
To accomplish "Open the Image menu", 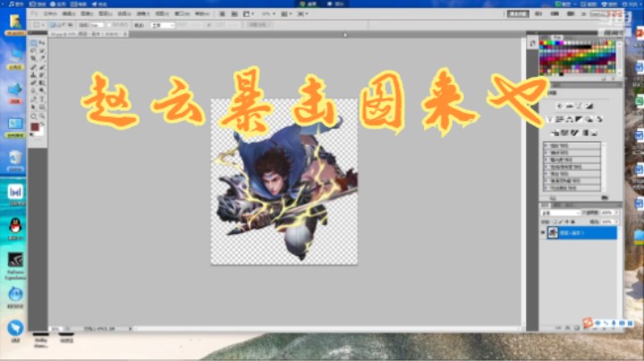I will coord(87,14).
